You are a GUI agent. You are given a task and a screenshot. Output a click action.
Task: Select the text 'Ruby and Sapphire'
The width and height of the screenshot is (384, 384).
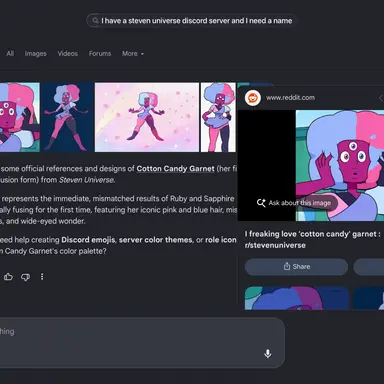pyautogui.click(x=202, y=199)
